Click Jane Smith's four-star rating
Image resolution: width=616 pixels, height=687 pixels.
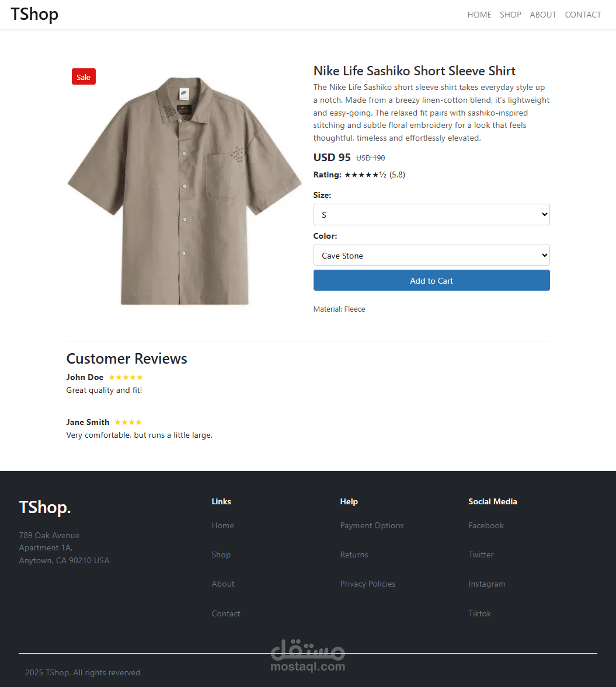pos(128,423)
